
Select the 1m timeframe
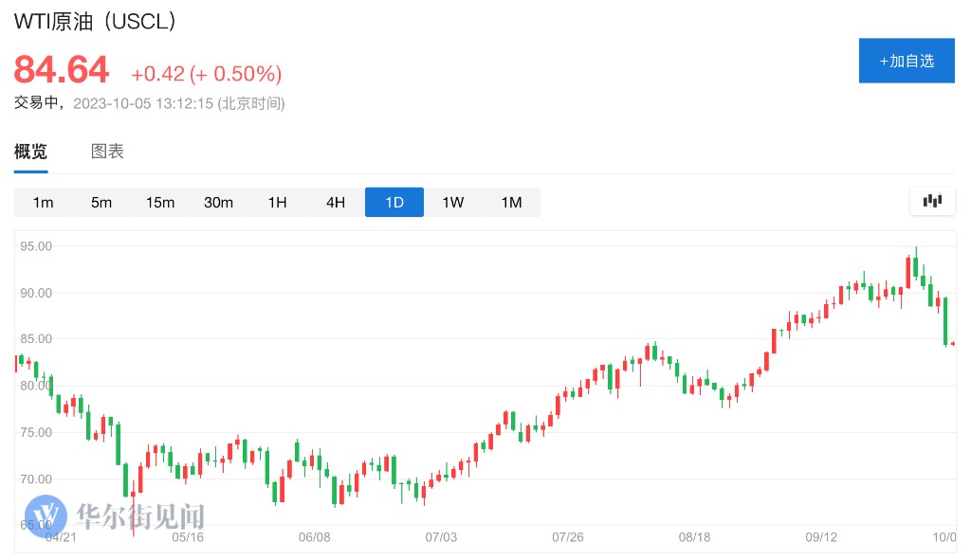tap(43, 202)
